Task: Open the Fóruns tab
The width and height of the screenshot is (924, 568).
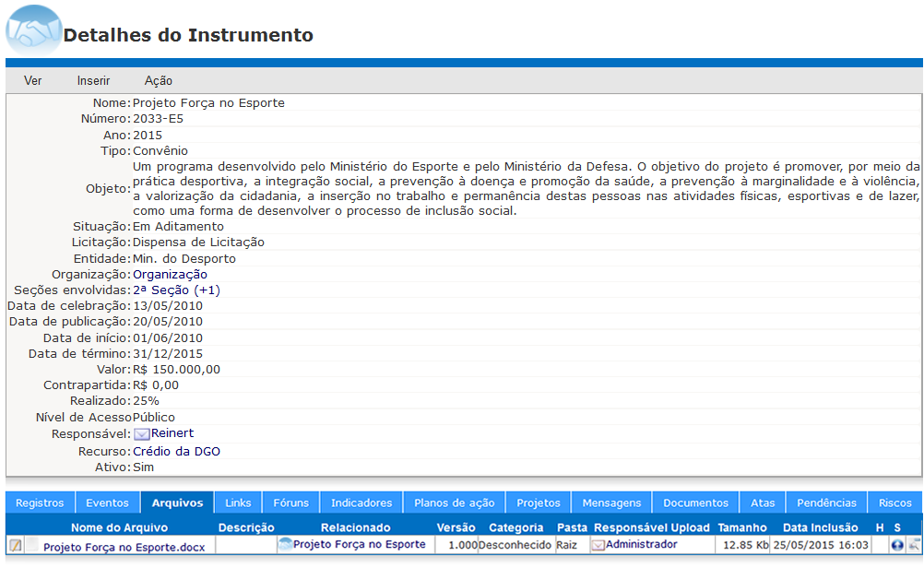Action: 291,503
